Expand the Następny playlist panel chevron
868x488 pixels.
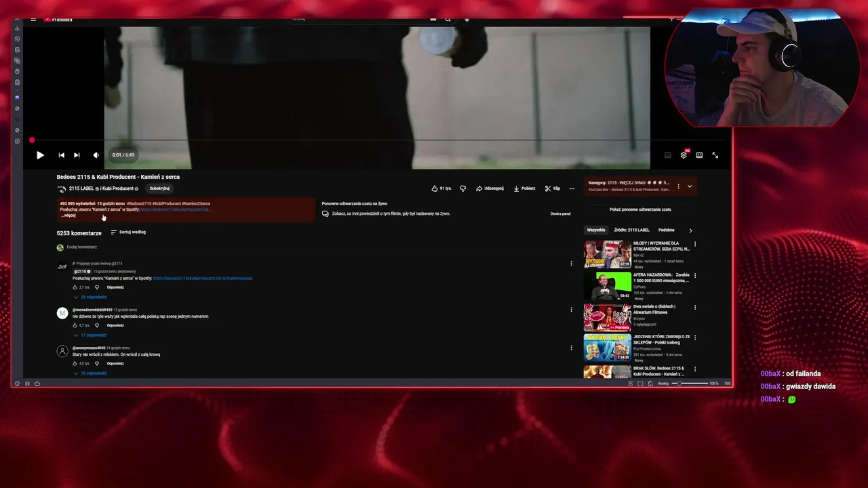tap(690, 186)
